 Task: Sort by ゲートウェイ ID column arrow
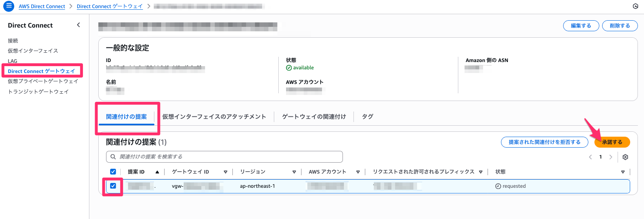pos(226,172)
